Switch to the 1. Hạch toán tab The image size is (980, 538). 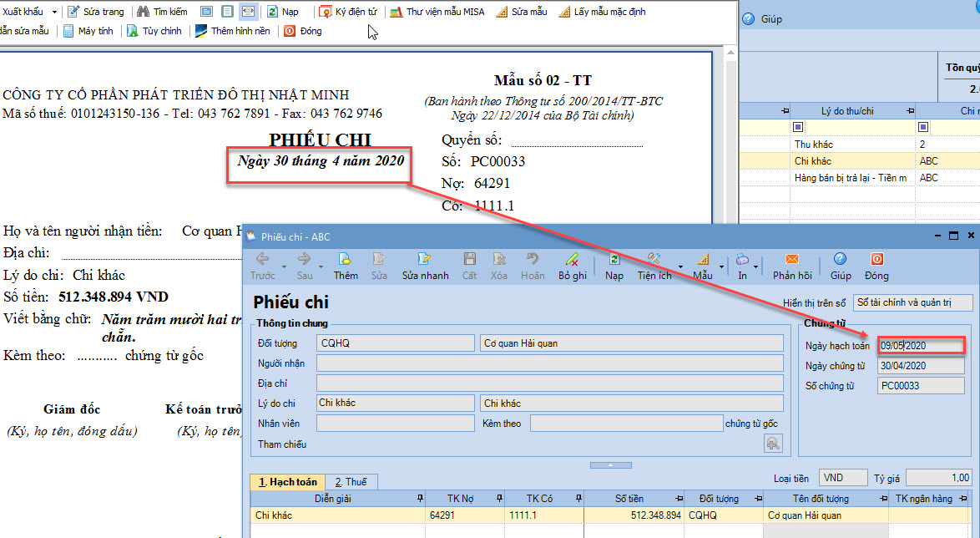coord(288,482)
